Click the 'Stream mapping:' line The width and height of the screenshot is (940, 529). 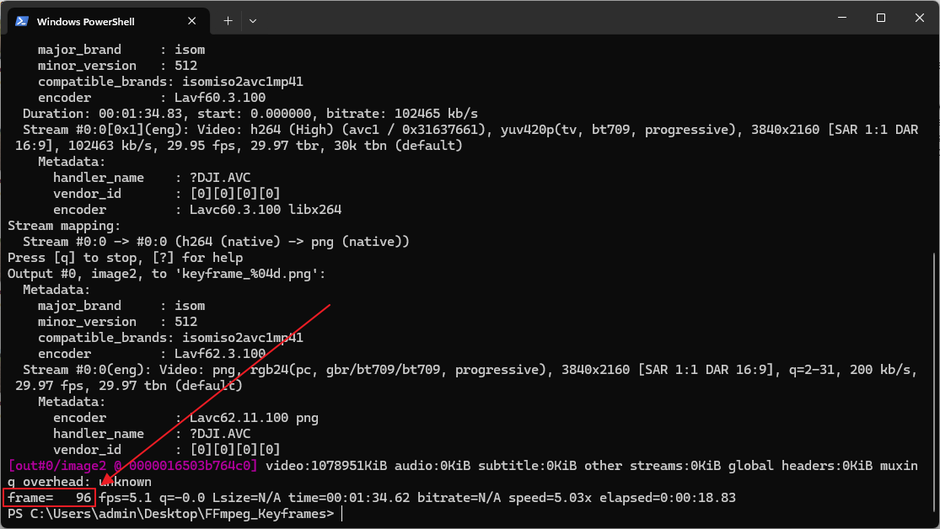[x=64, y=226]
